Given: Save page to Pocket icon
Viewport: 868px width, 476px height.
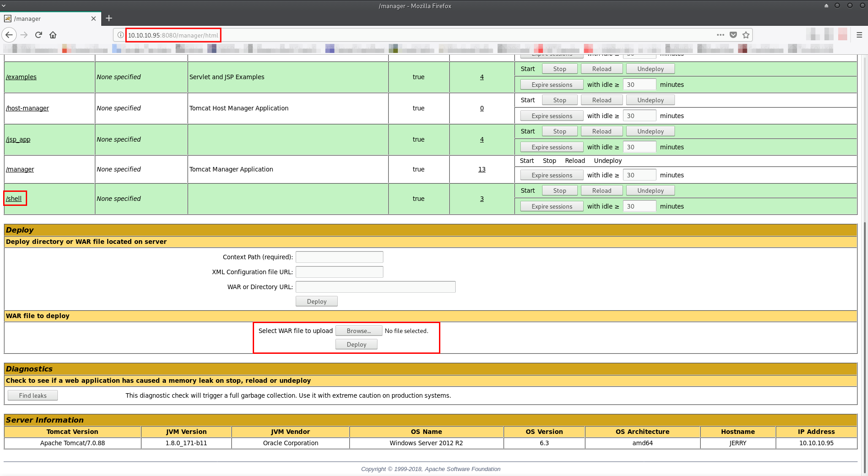Looking at the screenshot, I should tap(733, 35).
